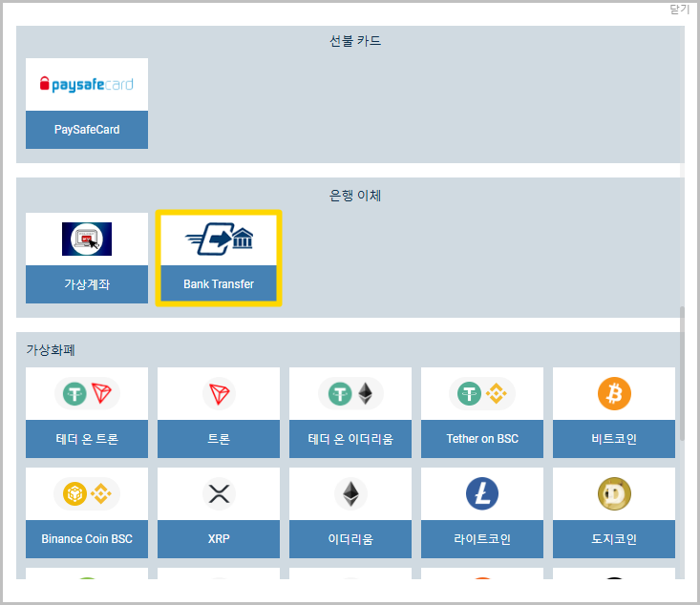This screenshot has width=700, height=605.
Task: Select the 도지코인 payment option
Action: click(614, 539)
